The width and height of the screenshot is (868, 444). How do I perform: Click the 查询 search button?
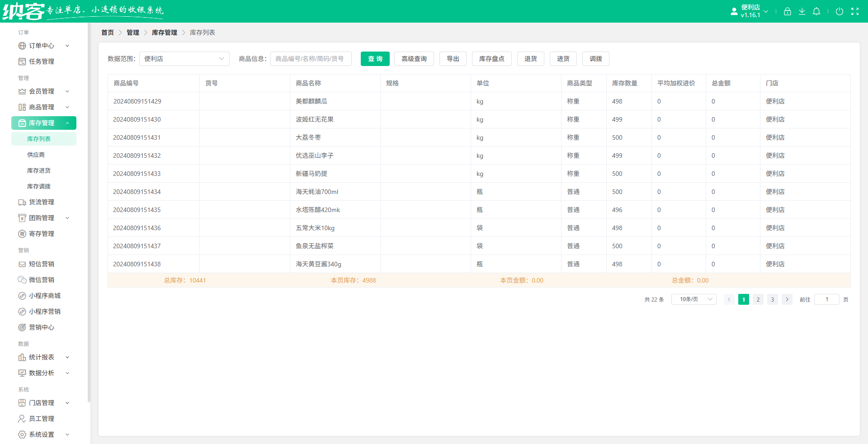point(374,59)
